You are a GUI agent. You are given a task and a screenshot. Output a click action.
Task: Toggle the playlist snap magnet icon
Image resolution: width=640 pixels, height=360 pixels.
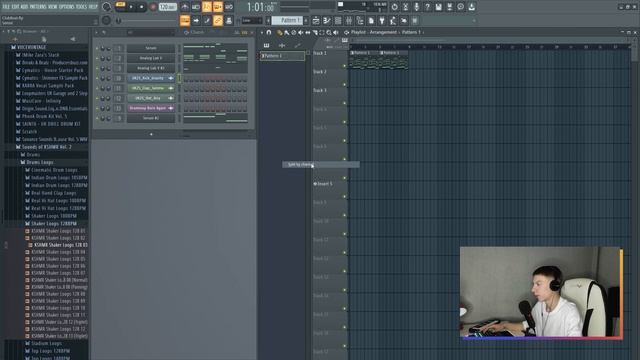[x=269, y=33]
